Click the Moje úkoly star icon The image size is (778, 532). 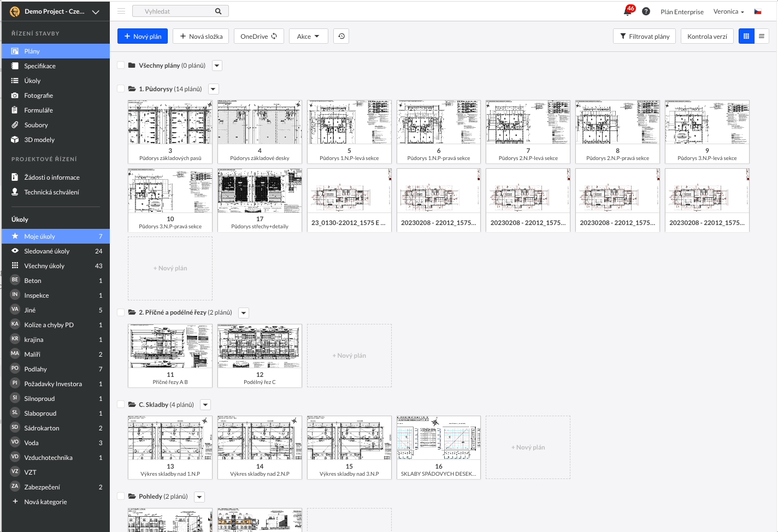[x=15, y=236]
